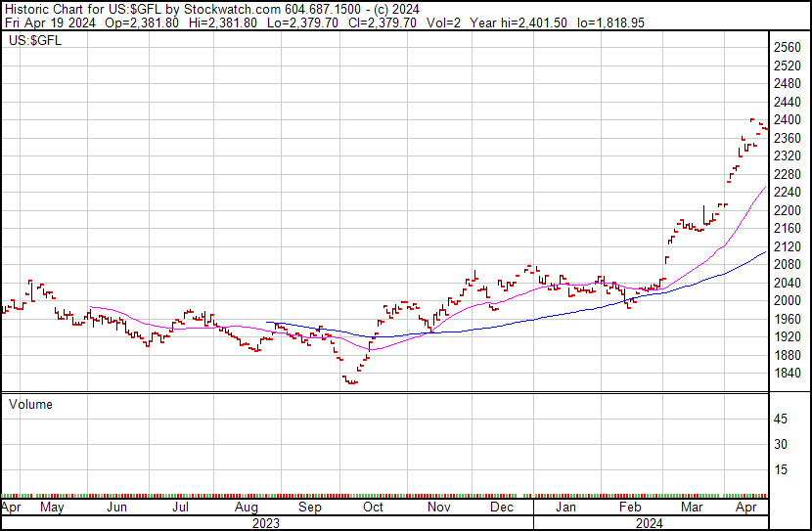Click the 45 volume axis label

[x=781, y=419]
